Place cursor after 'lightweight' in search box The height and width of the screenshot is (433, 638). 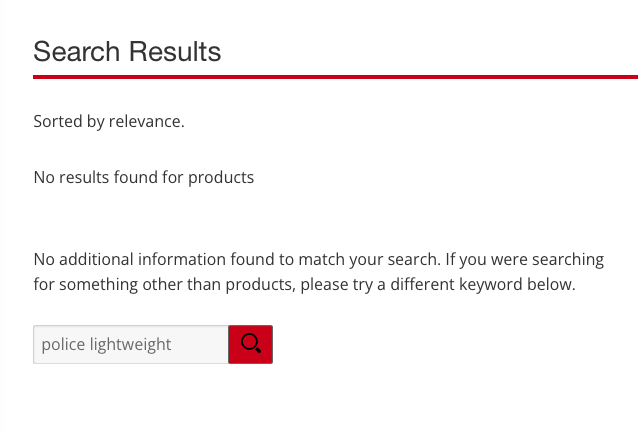click(173, 344)
